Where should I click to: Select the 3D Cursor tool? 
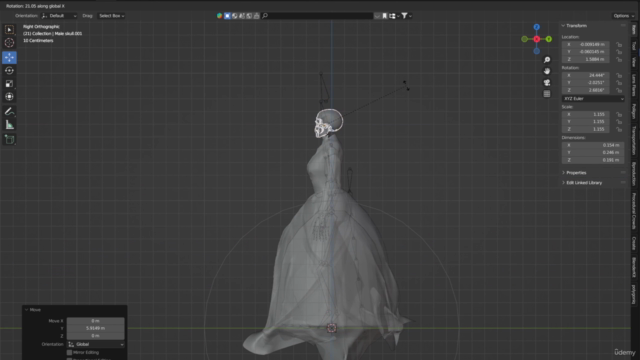coord(9,43)
